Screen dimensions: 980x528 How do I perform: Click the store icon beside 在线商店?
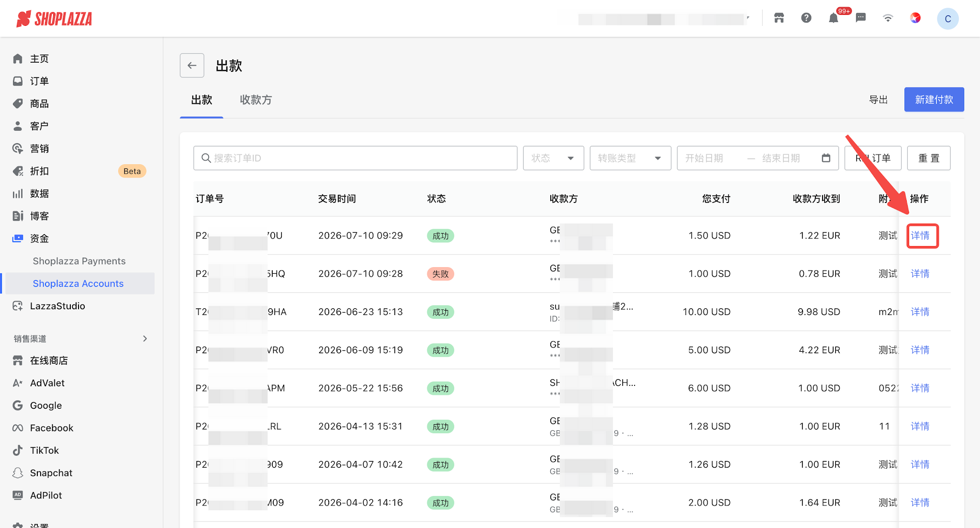[18, 360]
